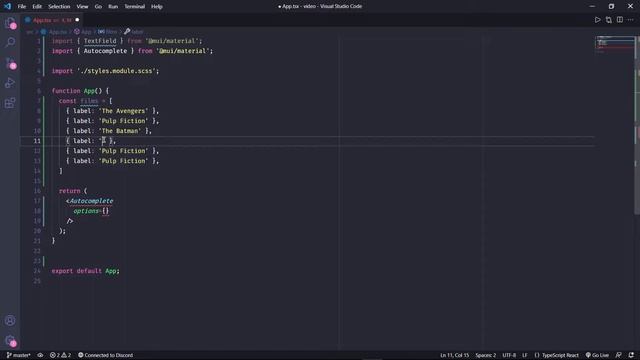Click the options attribute on line 18

click(86, 211)
